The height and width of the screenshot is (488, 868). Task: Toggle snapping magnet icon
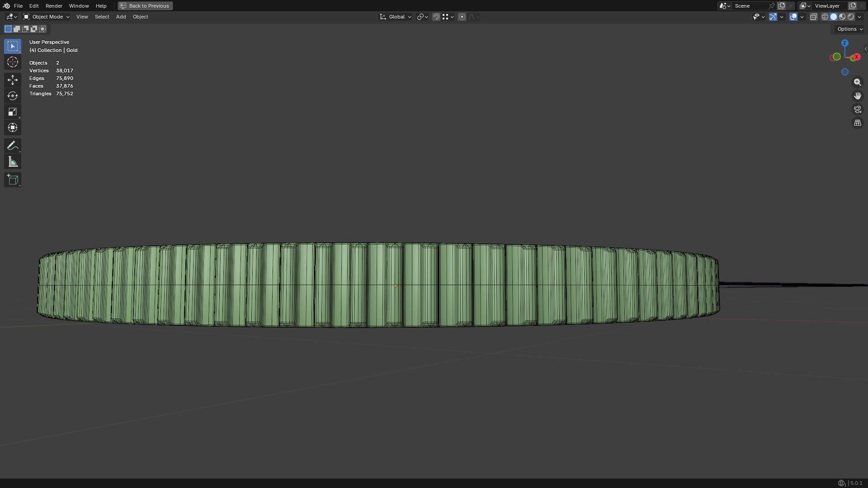point(436,17)
